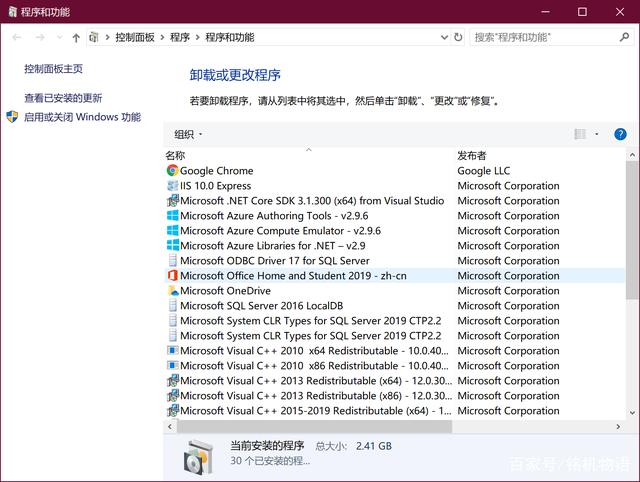
Task: Select Microsoft Azure Compute Emulator - v2.9.6 text
Action: [x=280, y=231]
